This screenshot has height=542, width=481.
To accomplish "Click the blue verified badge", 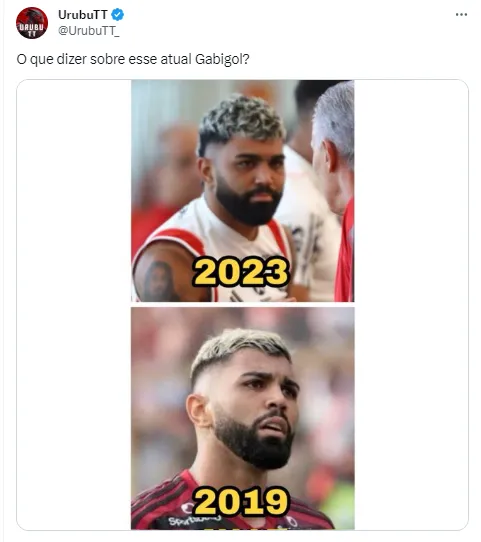I will 117,15.
